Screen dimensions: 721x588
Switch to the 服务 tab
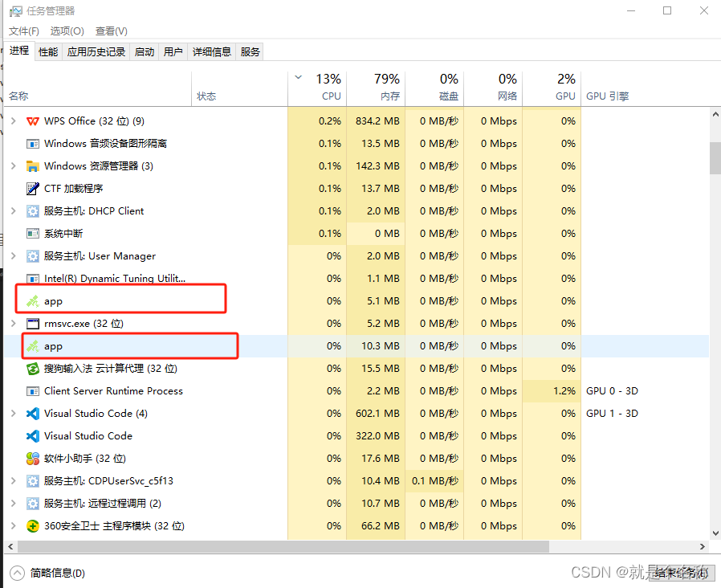[x=251, y=52]
